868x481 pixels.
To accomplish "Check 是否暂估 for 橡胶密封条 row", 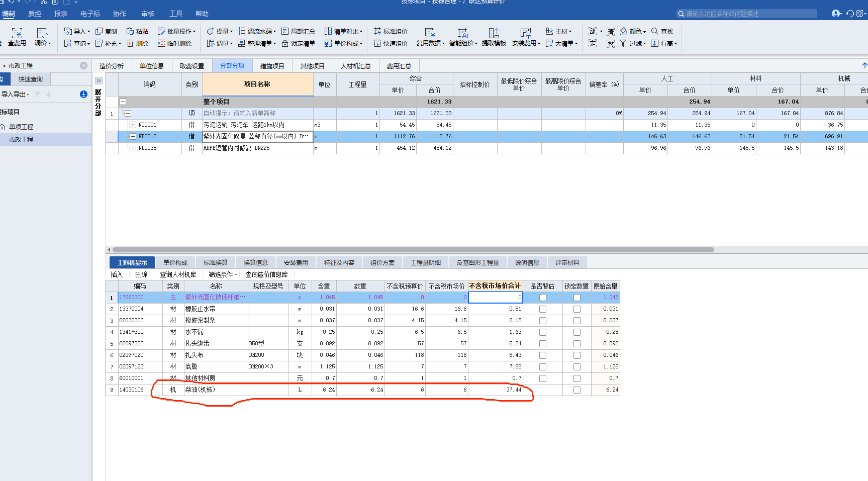I will (543, 321).
